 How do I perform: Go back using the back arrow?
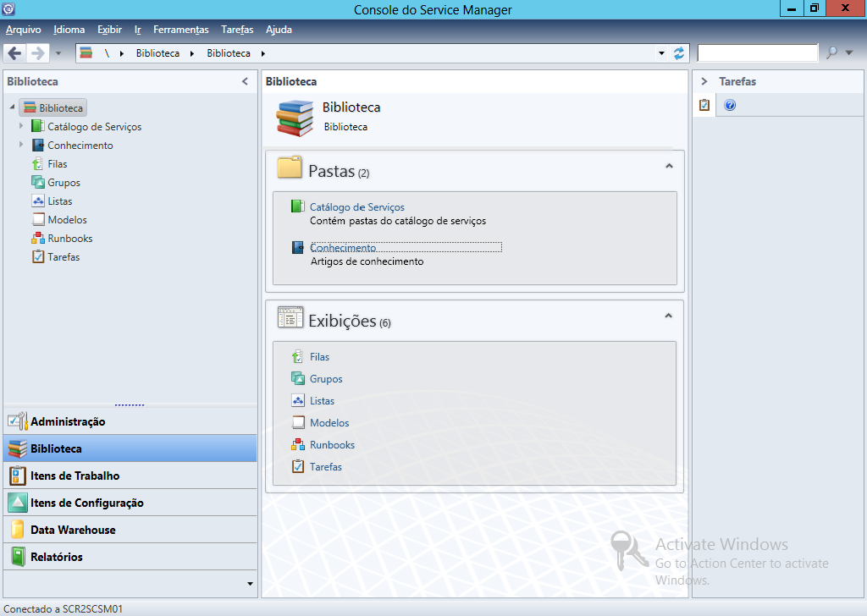[15, 53]
